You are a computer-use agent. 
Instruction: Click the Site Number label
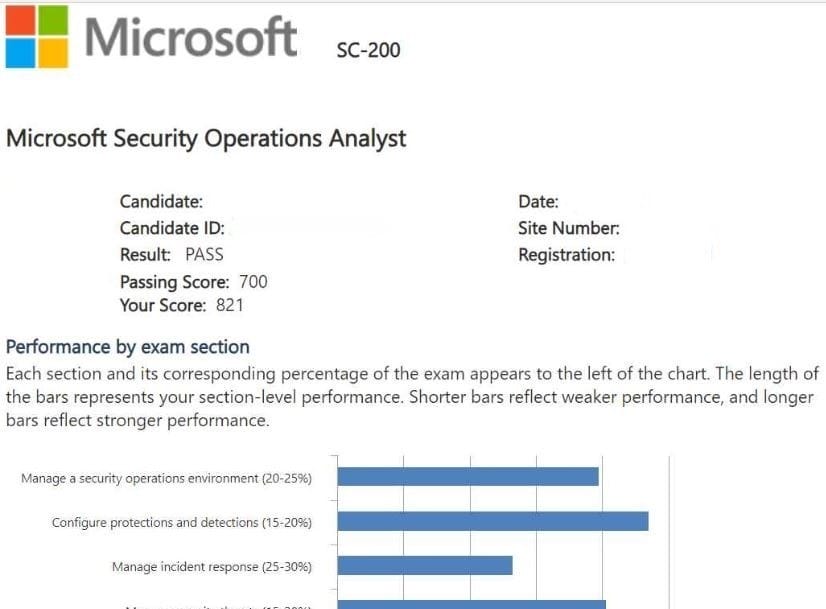pyautogui.click(x=568, y=228)
